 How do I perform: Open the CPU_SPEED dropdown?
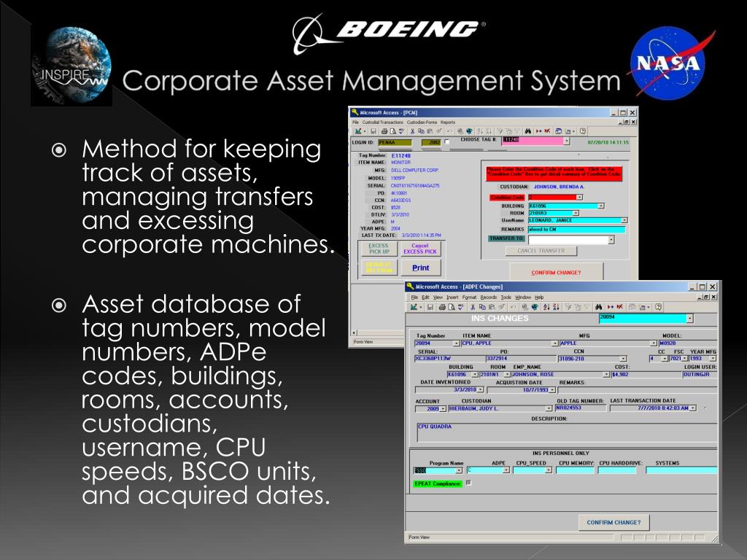(549, 470)
